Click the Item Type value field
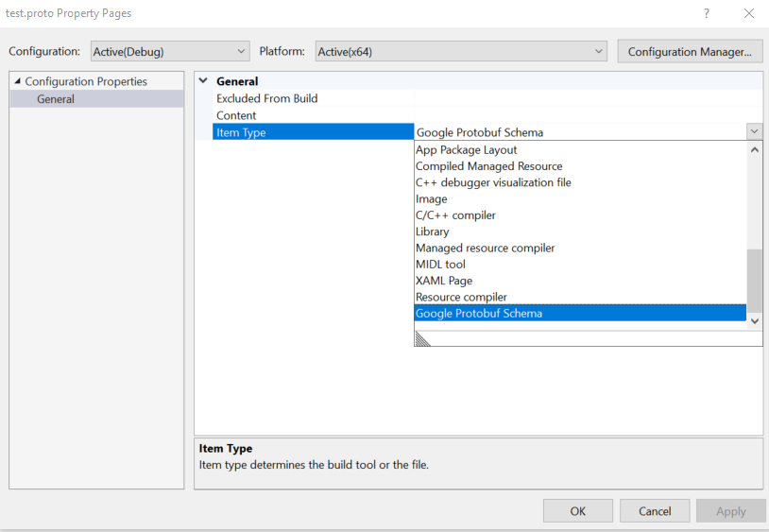Image resolution: width=769 pixels, height=532 pixels. 581,132
